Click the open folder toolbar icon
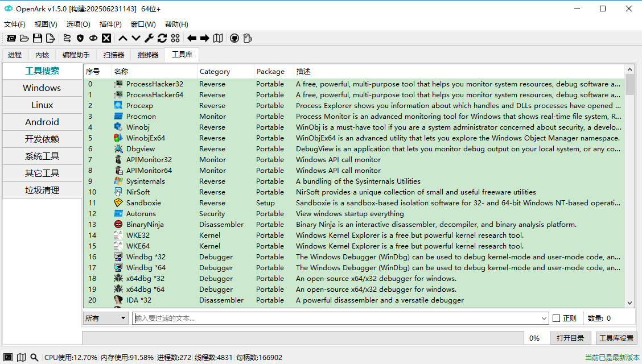The image size is (642, 364). 24,38
